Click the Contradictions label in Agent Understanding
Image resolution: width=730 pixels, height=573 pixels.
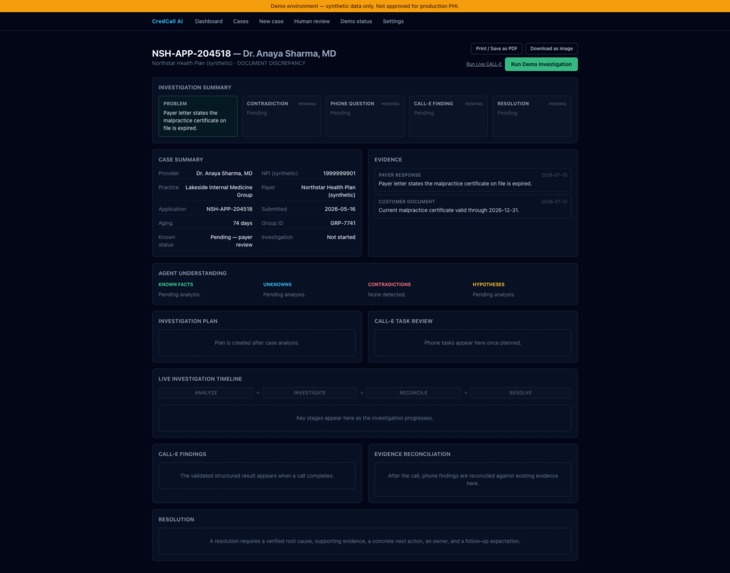389,284
